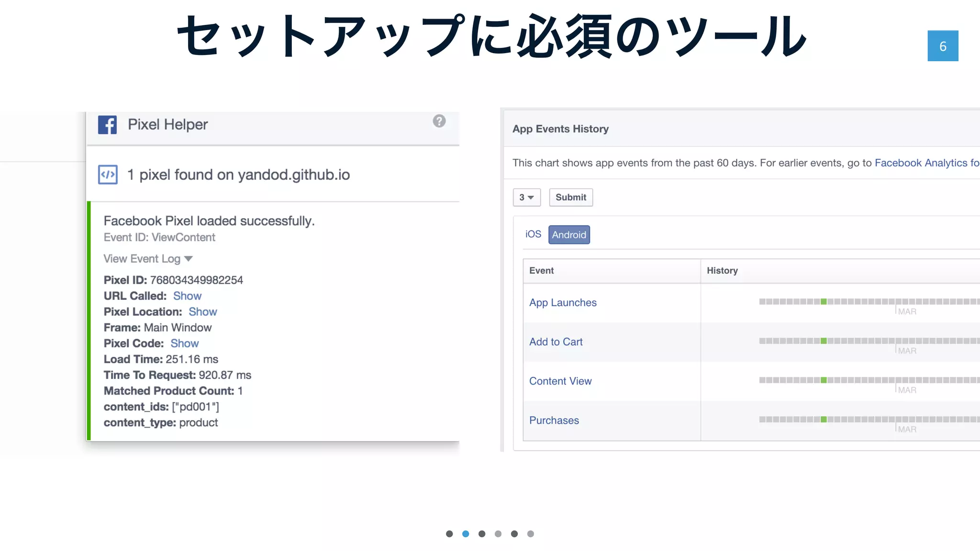Screen dimensions: 980x551
Task: Click the History column header
Action: tap(722, 271)
